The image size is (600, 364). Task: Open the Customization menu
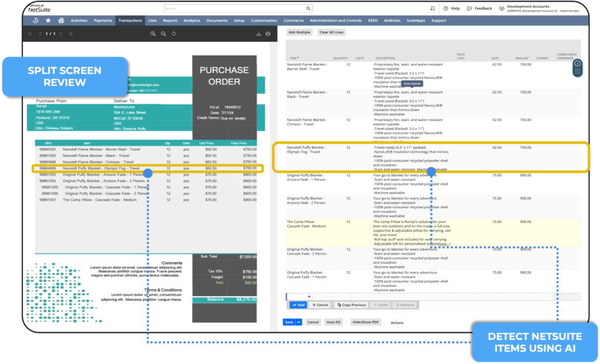(x=264, y=20)
